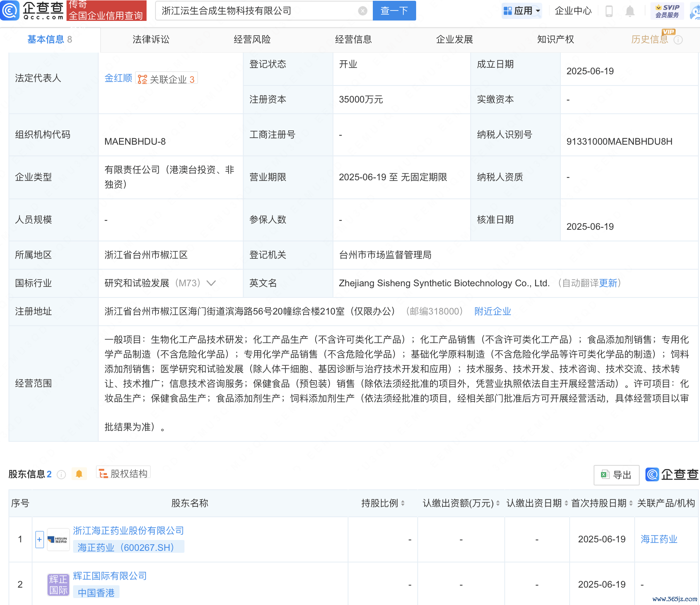Select organization code MAENBHDU-8
The image size is (700, 605).
[x=135, y=142]
